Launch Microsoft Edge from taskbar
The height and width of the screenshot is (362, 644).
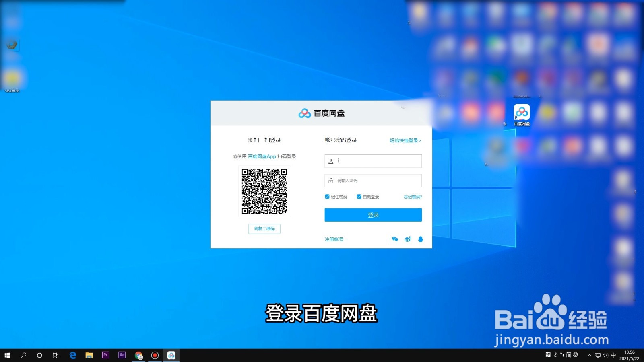pyautogui.click(x=73, y=355)
